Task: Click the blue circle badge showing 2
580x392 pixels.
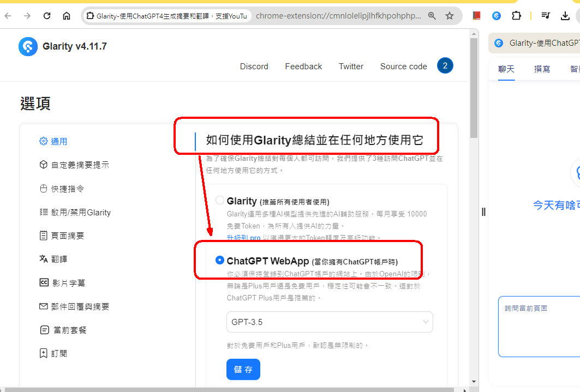Action: tap(445, 66)
